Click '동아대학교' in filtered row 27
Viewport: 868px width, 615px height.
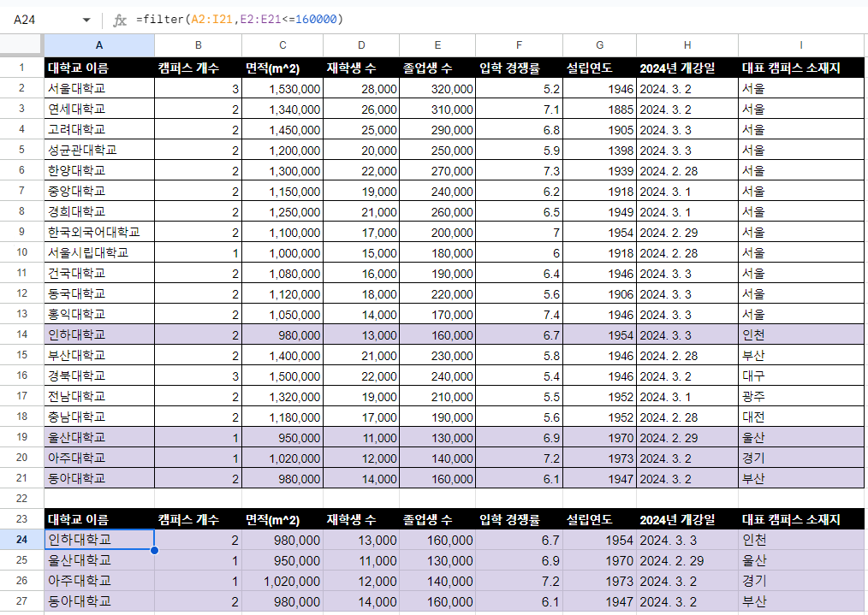(99, 601)
